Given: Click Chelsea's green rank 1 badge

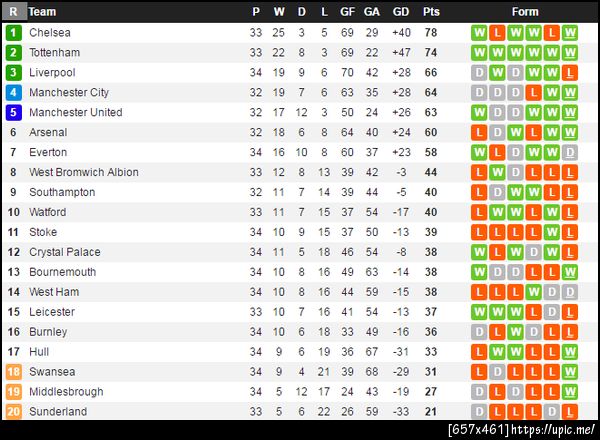Looking at the screenshot, I should point(13,32).
